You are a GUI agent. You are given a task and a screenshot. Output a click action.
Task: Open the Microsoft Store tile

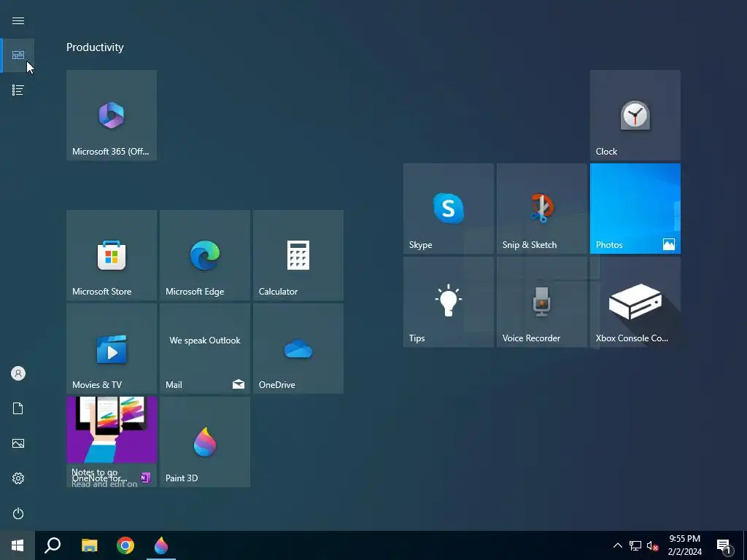pos(112,255)
